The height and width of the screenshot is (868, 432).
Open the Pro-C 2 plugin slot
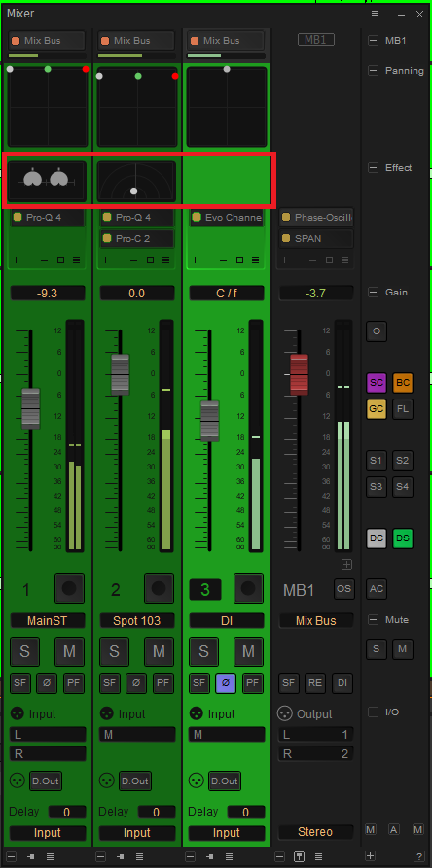pos(137,238)
